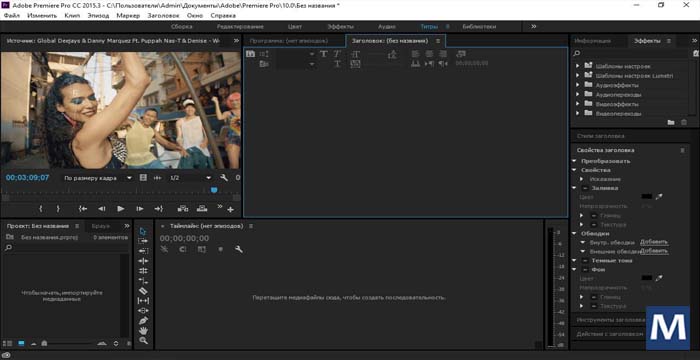Screen dimensions: 700x360
Task: Open the timeline wrench display settings
Action: click(239, 250)
